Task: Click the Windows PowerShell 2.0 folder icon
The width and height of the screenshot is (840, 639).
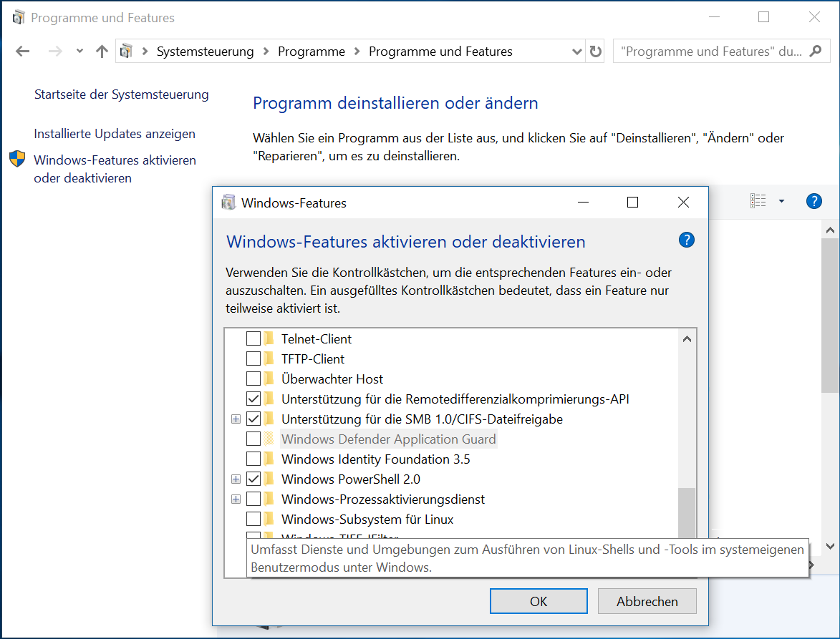Action: click(269, 479)
